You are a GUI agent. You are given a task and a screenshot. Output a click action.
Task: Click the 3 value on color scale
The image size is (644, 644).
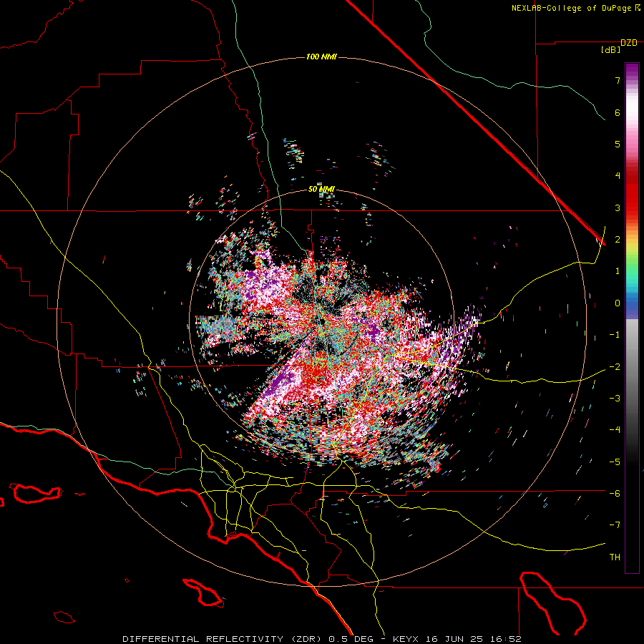point(618,208)
